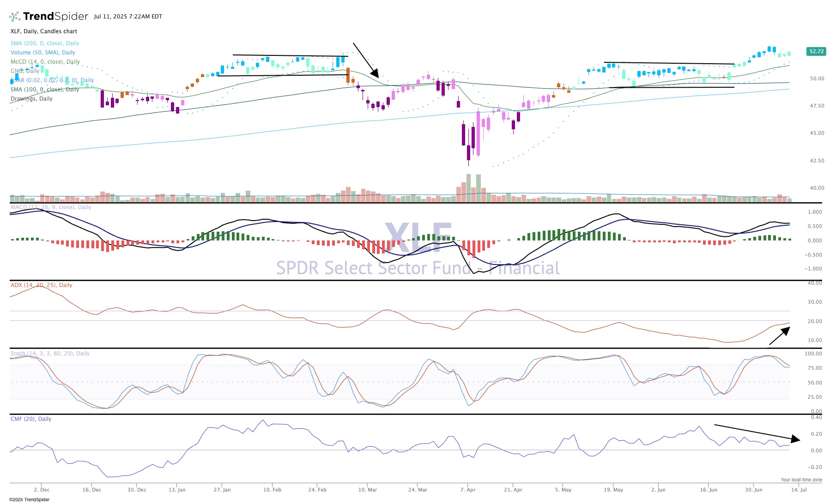Click the upward arrow in the ADX panel
The width and height of the screenshot is (836, 504).
780,336
